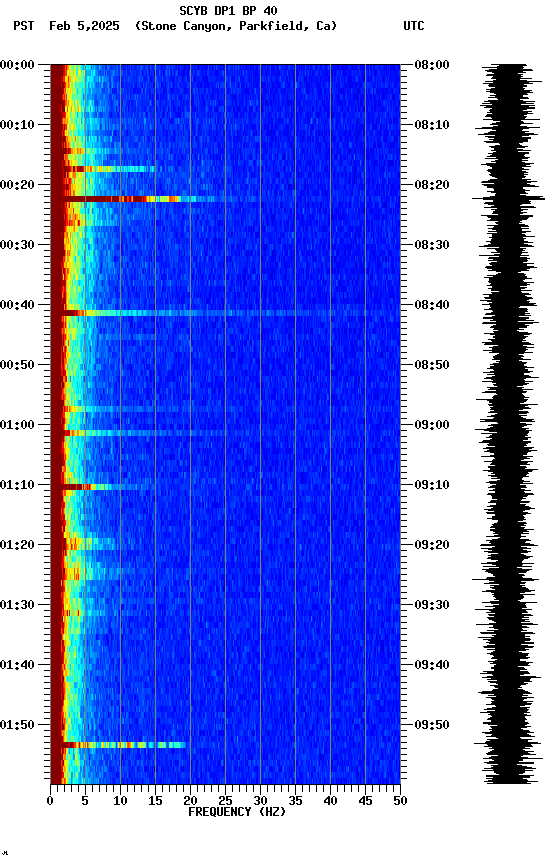Click the title 'SCYB DP1 BP 40'
Image resolution: width=552 pixels, height=864 pixels.
(x=228, y=10)
